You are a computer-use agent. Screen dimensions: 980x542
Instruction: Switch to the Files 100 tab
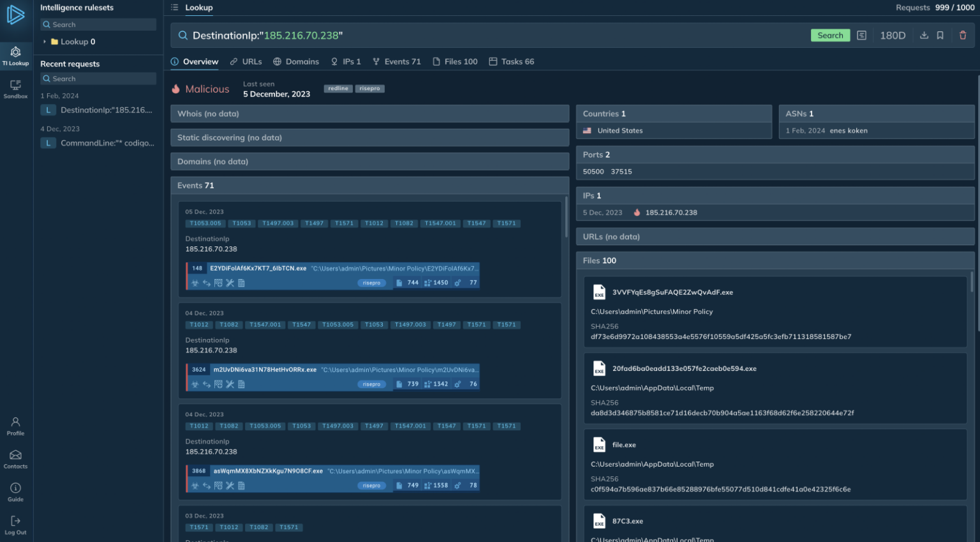(x=454, y=62)
